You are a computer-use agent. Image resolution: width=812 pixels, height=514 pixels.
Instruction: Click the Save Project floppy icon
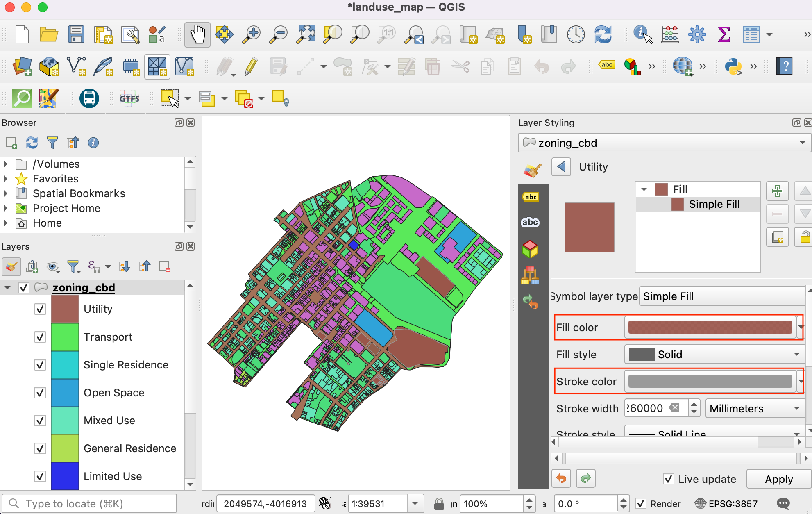(76, 35)
